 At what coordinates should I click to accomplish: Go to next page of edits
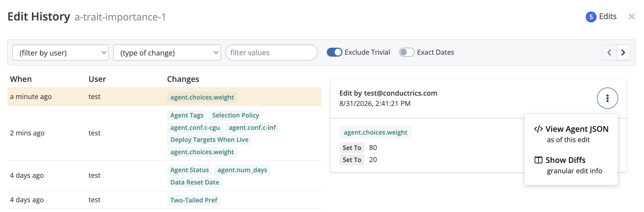(x=623, y=52)
